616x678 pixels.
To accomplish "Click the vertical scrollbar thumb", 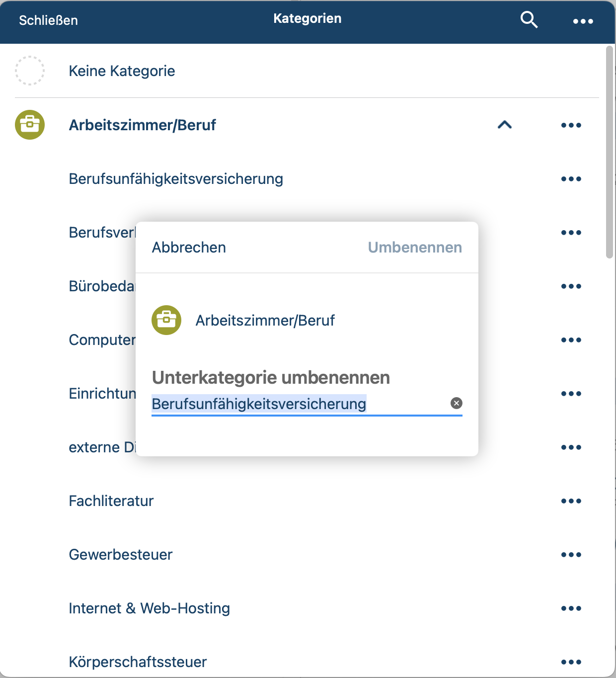I will pyautogui.click(x=610, y=152).
